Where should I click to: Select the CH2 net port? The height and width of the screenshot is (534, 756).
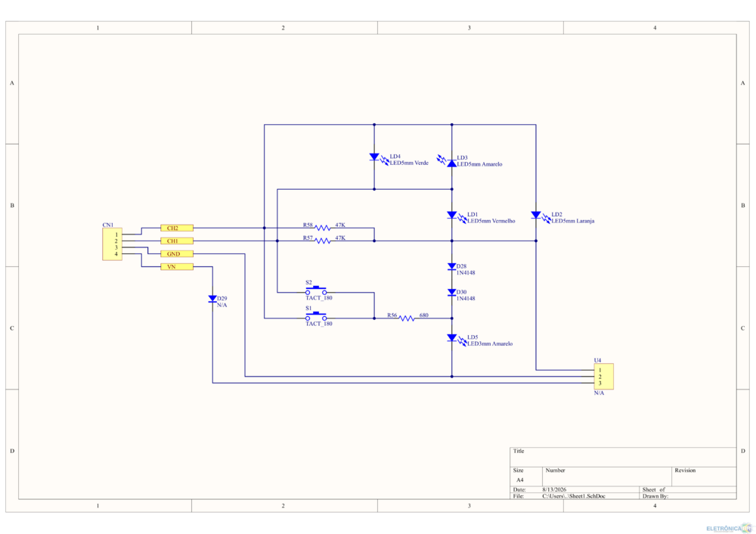pyautogui.click(x=177, y=228)
